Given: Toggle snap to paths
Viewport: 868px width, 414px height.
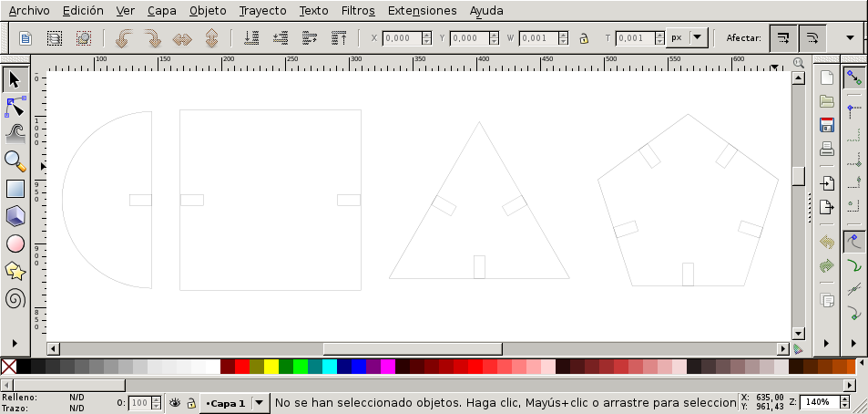Looking at the screenshot, I should coord(854,265).
